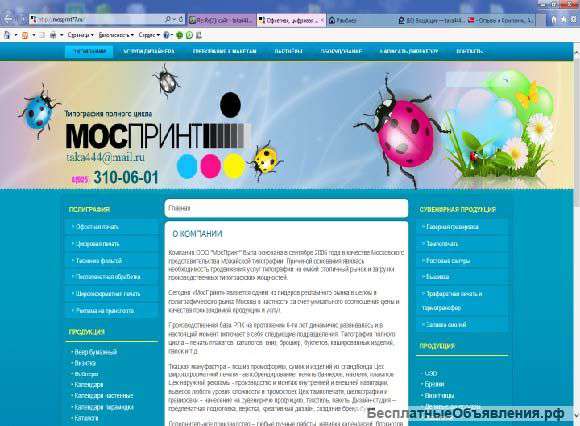Image resolution: width=580 pixels, height=426 pixels.
Task: Click the Home page icon in command bar
Action: pyautogui.click(x=7, y=36)
